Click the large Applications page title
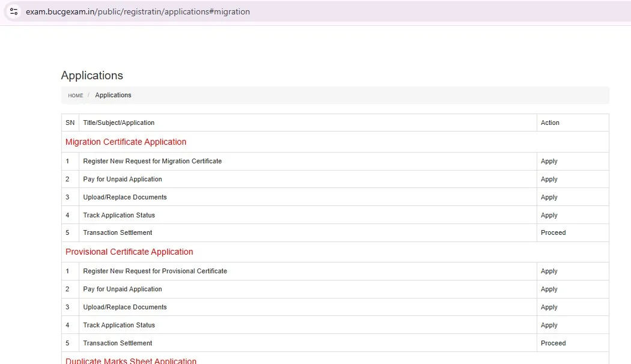The height and width of the screenshot is (364, 631). 92,76
